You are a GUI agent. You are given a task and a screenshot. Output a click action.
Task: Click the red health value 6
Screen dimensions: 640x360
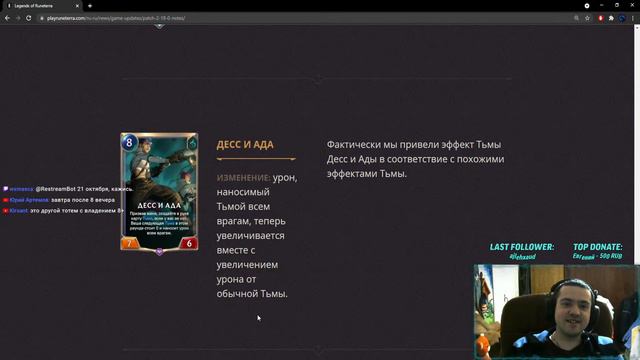tap(189, 243)
